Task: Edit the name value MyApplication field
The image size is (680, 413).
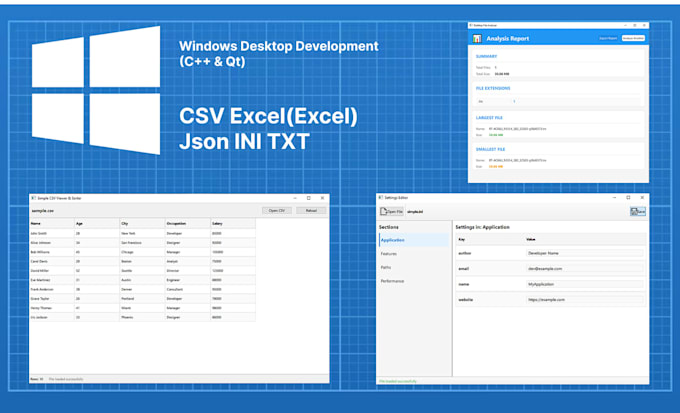Action: (585, 284)
